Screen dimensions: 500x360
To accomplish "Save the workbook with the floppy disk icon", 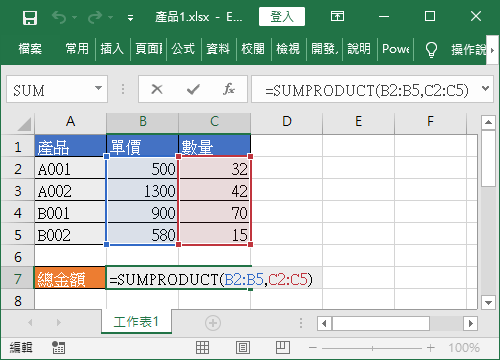I will [x=30, y=17].
